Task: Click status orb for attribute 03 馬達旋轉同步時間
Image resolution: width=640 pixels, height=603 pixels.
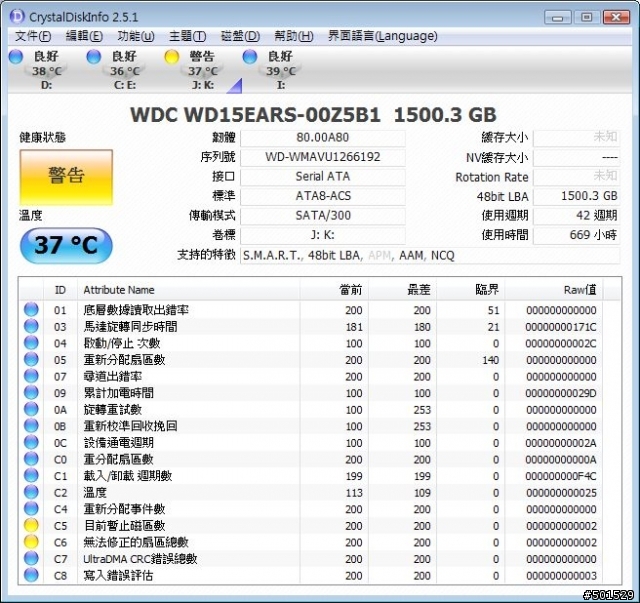Action: pyautogui.click(x=31, y=326)
